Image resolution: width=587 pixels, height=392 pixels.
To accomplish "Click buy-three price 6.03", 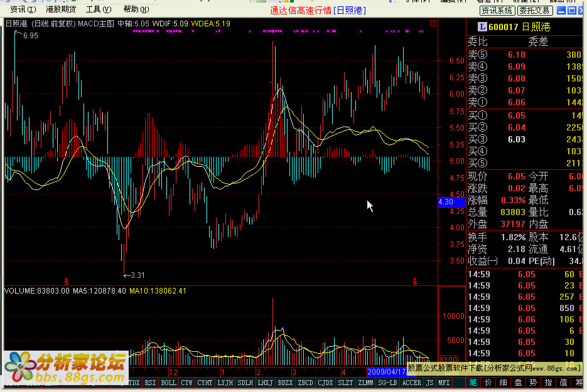I will [517, 139].
